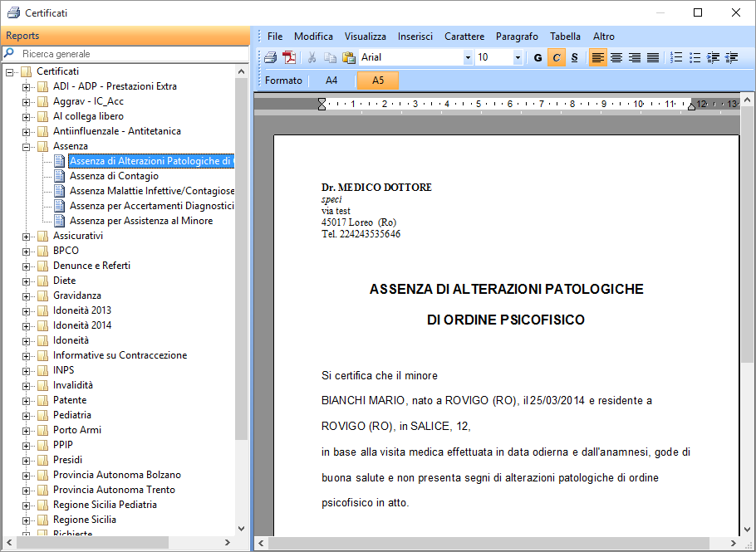756x552 pixels.
Task: Select Assenza per Assistenza al Minore
Action: click(x=141, y=221)
